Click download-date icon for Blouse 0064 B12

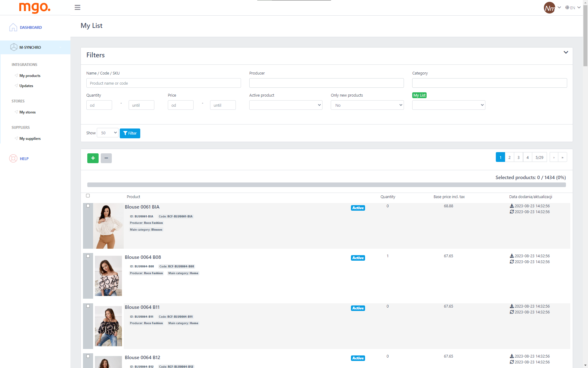pyautogui.click(x=512, y=356)
